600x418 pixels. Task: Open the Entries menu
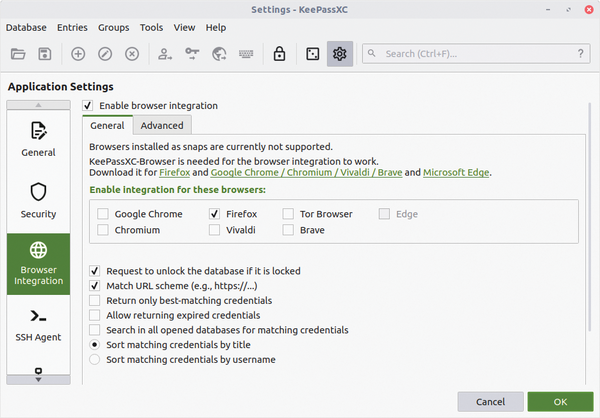click(x=72, y=28)
